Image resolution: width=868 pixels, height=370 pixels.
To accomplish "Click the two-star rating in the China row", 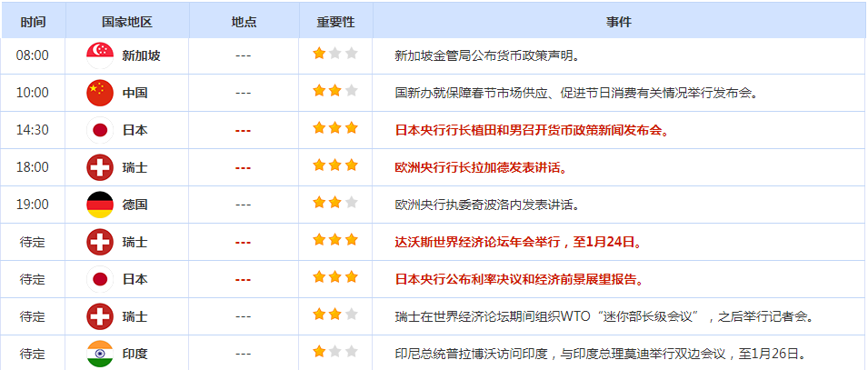I will tap(335, 91).
